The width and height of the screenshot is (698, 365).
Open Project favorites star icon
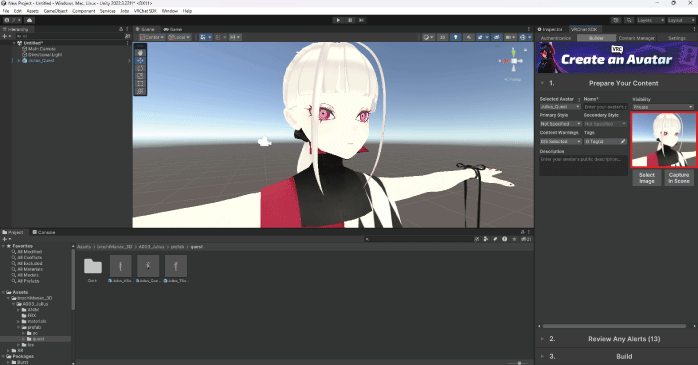[514, 239]
